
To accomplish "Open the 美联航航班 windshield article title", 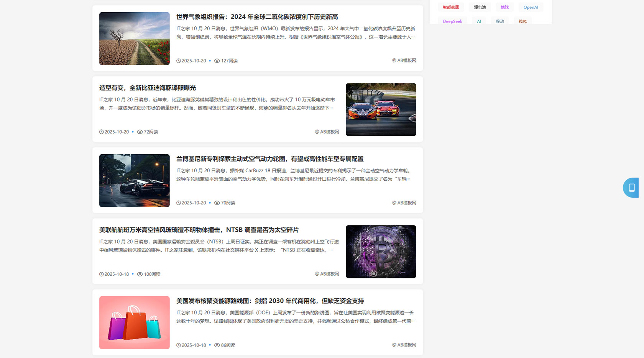I will point(199,230).
